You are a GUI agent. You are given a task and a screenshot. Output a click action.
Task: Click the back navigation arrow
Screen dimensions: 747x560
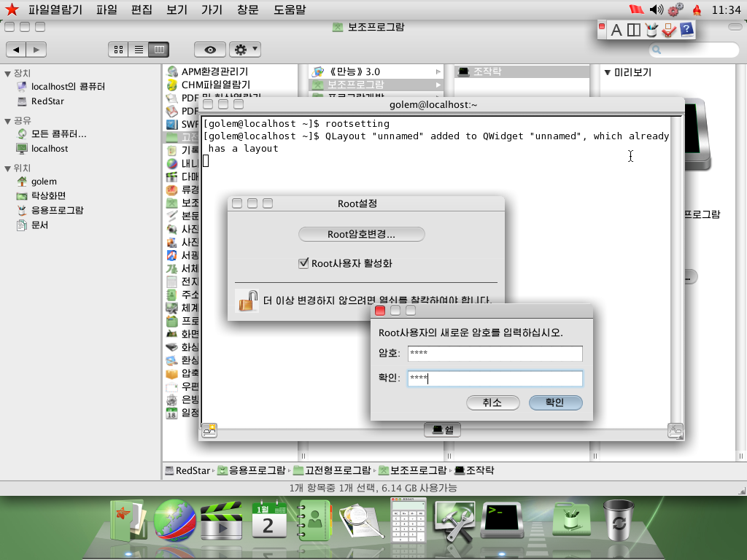(18, 50)
